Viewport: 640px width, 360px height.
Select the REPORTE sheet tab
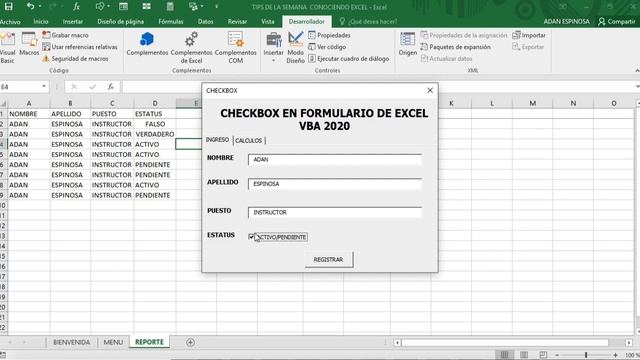149,342
